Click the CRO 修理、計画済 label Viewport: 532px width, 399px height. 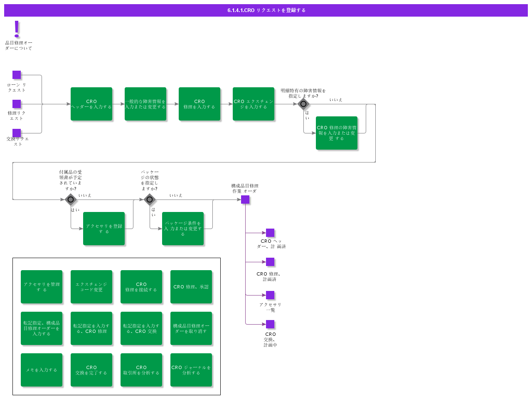(269, 276)
